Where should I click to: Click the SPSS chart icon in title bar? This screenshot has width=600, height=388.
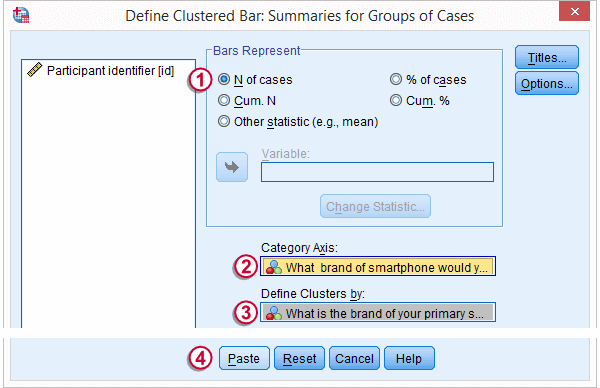(x=21, y=15)
